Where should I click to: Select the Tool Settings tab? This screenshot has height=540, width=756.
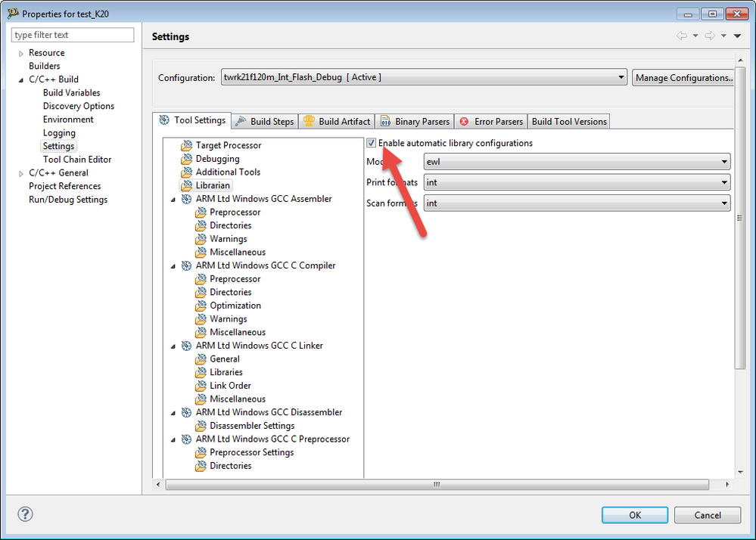[x=192, y=120]
